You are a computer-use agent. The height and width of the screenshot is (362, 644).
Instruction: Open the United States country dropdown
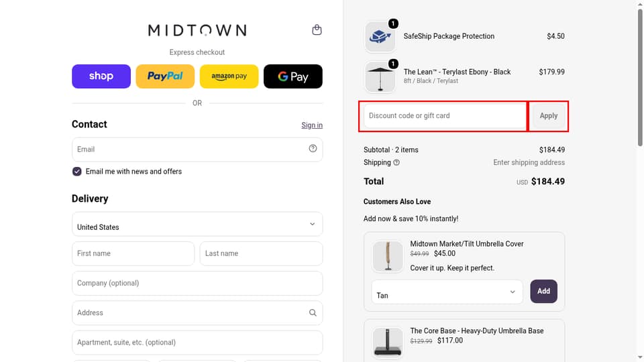[x=197, y=224]
